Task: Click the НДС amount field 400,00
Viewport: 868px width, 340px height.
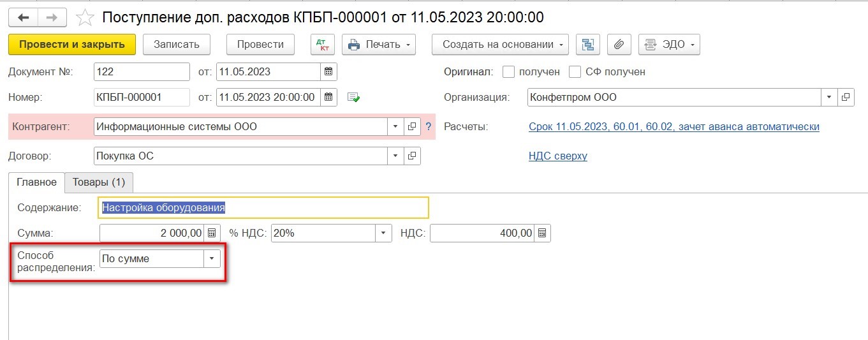Action: point(483,233)
